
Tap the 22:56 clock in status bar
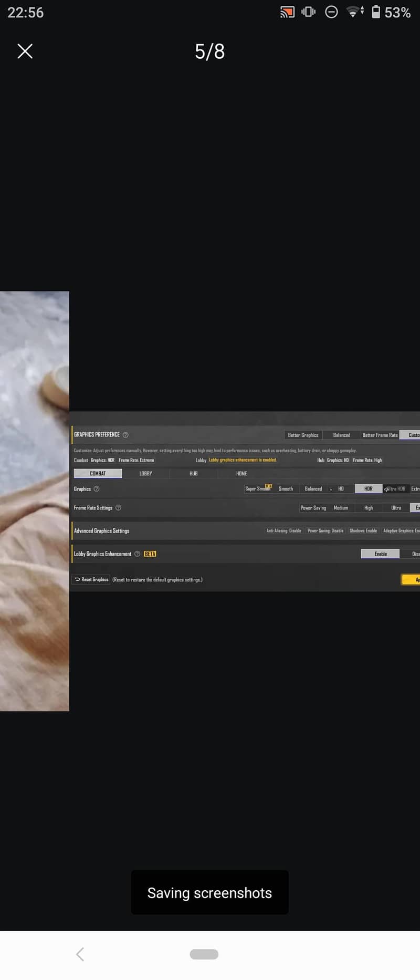(x=26, y=13)
